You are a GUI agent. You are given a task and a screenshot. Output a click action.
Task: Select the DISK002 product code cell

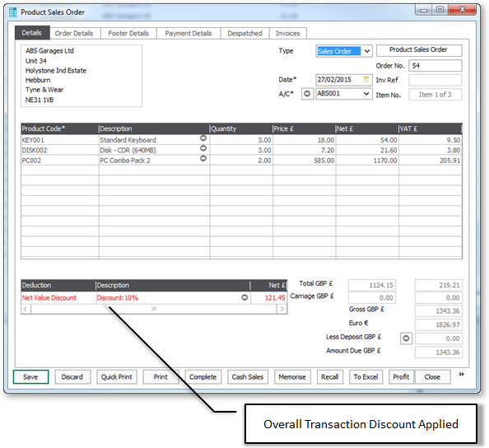60,151
